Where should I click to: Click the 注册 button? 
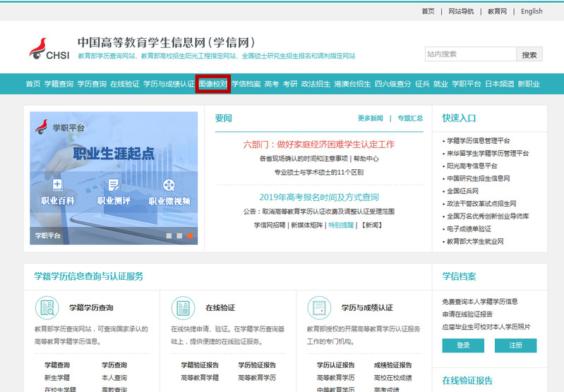[515, 345]
